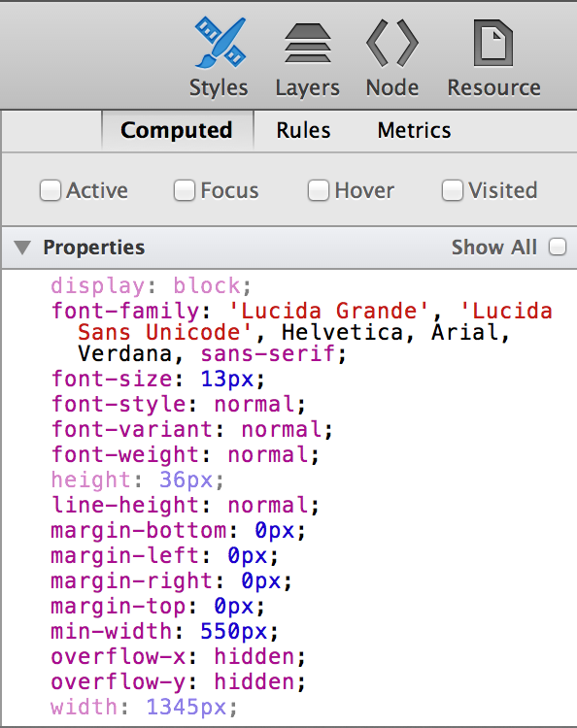Open the Layers stack icon

(x=308, y=43)
